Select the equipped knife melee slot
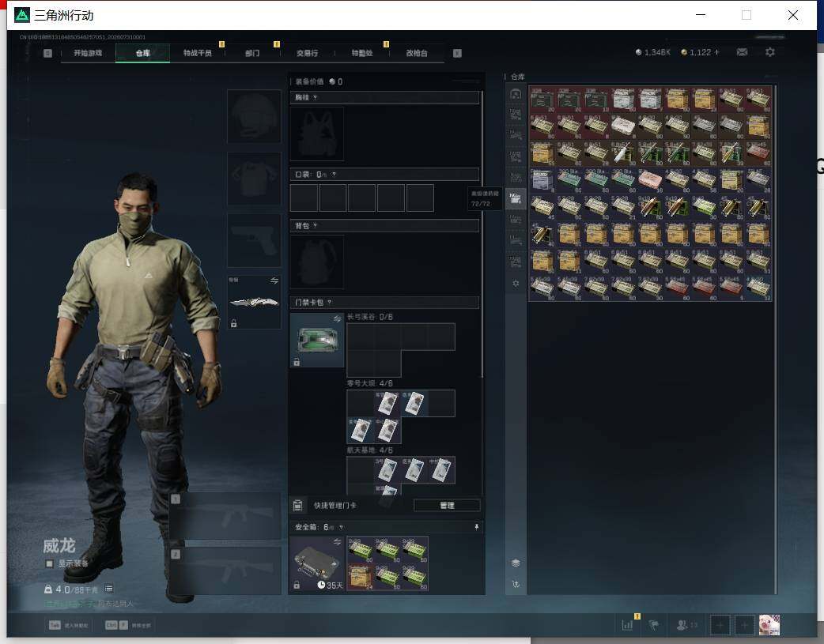The height and width of the screenshot is (644, 824). pyautogui.click(x=254, y=302)
